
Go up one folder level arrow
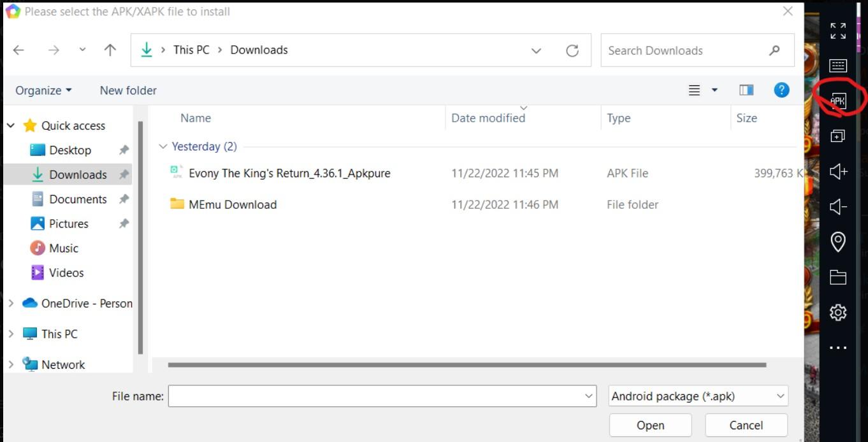[110, 50]
